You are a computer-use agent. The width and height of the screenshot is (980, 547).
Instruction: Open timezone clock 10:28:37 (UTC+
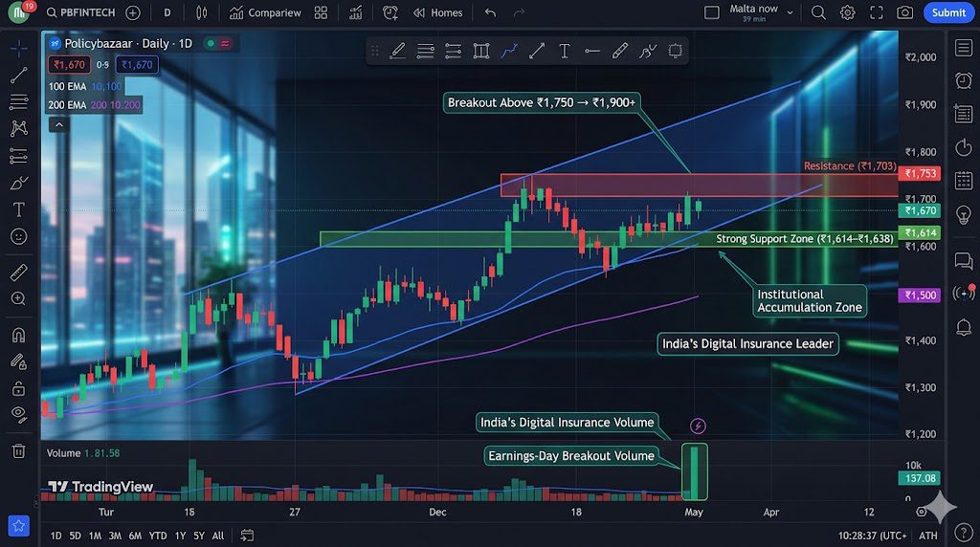pos(872,536)
